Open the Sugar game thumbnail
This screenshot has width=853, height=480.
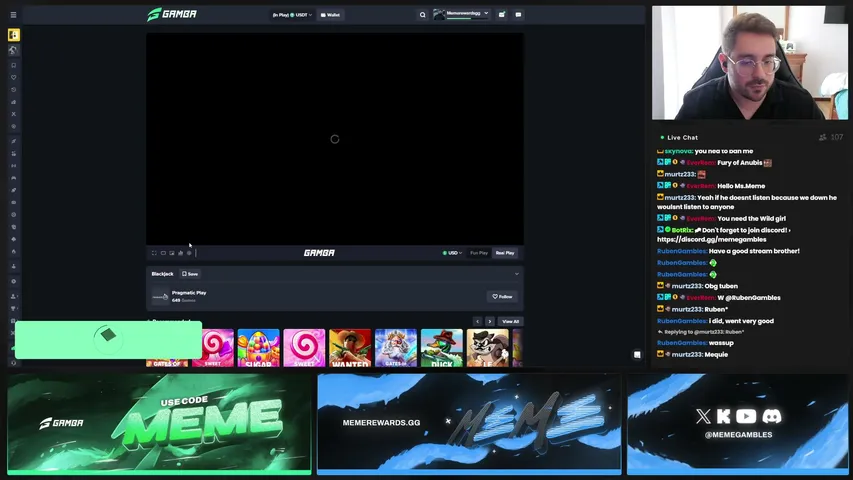tap(258, 348)
